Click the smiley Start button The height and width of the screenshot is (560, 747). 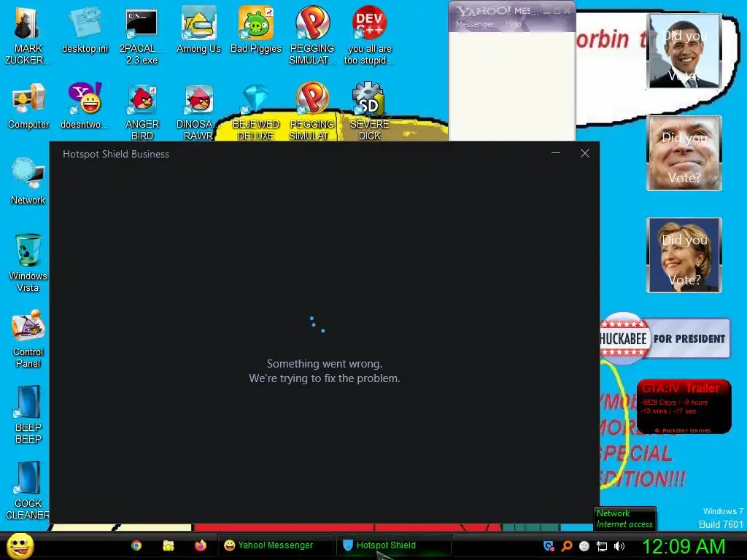coord(20,545)
